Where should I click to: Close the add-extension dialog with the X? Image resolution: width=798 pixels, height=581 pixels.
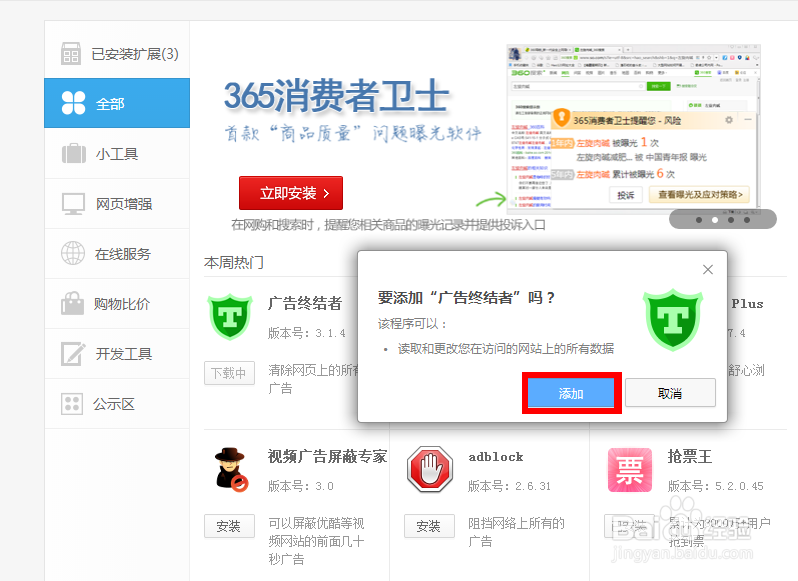[x=708, y=270]
